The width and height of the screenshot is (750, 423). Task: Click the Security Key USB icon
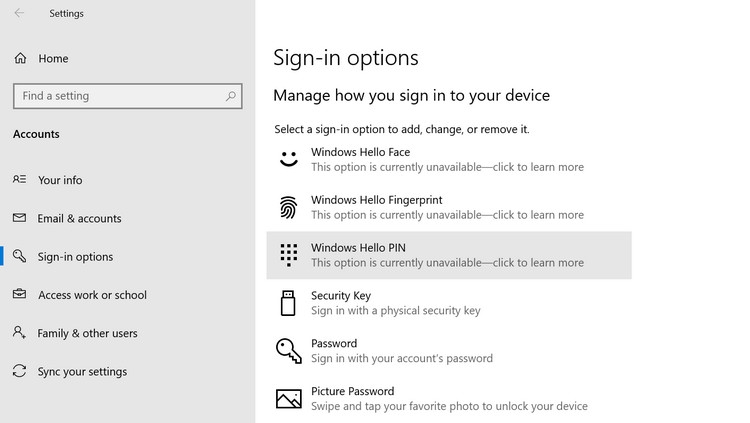288,303
